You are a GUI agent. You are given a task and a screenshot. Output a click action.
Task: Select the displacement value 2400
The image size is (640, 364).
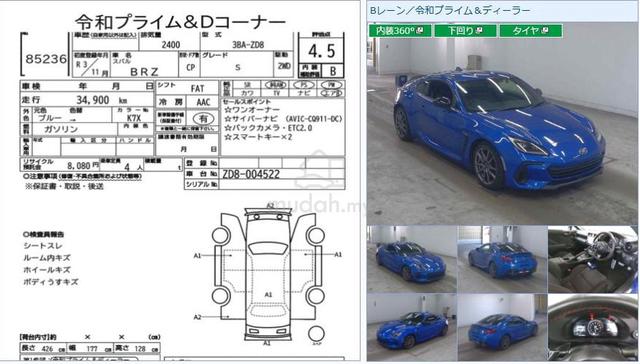171,45
